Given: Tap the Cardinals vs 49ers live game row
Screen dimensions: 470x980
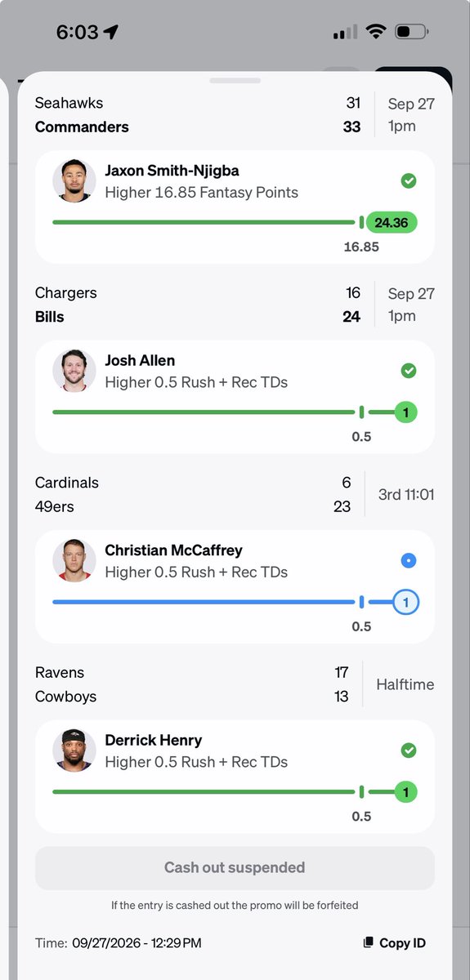Looking at the screenshot, I should point(235,495).
